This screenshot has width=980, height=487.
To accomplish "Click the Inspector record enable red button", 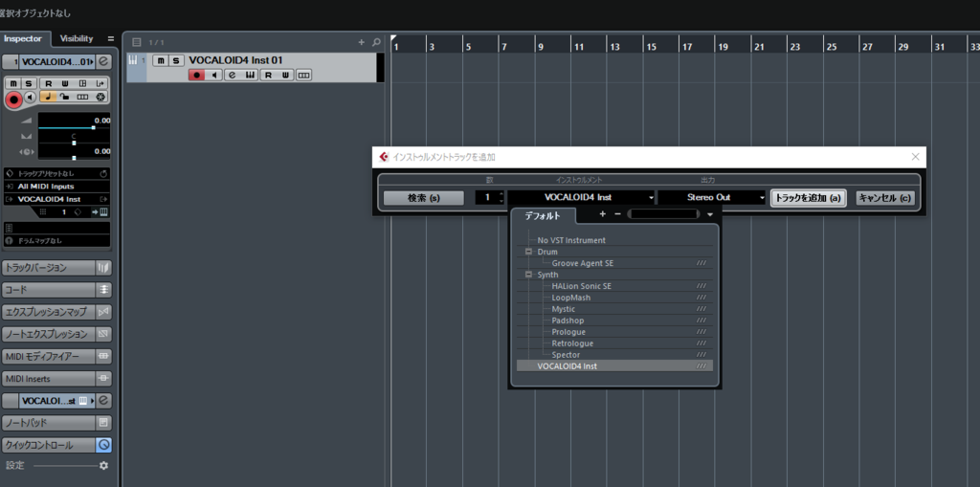I will tap(13, 99).
